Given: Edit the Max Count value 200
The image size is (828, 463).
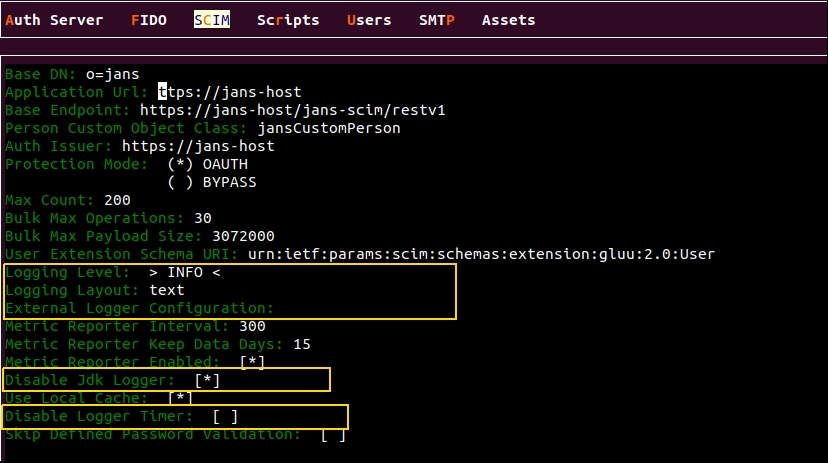Looking at the screenshot, I should click(117, 200).
